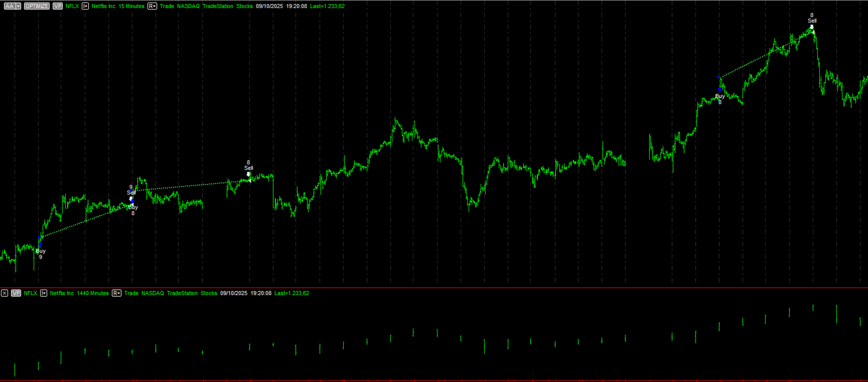Click the 15 Minutes interval label
Screen dimensions: 868x382
click(x=131, y=6)
